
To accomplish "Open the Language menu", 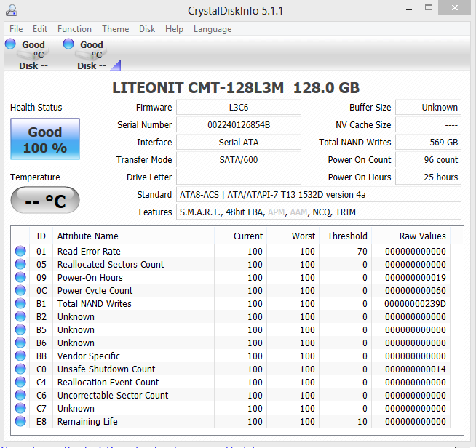I will [x=213, y=29].
